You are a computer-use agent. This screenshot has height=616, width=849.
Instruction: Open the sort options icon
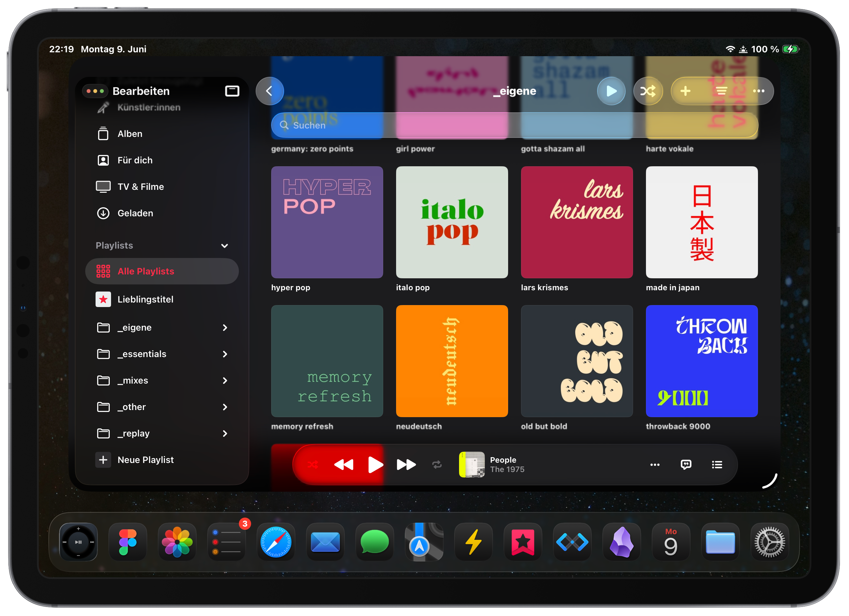[x=721, y=91]
